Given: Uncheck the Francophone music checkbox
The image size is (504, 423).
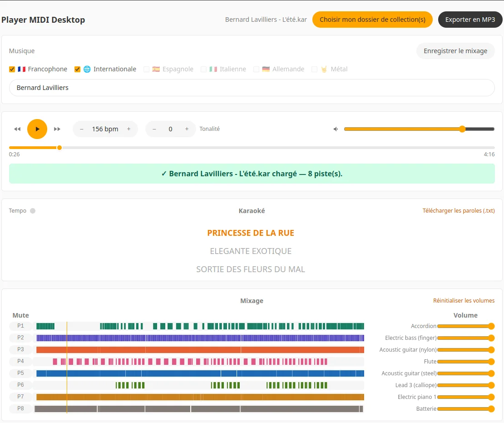Looking at the screenshot, I should [12, 69].
